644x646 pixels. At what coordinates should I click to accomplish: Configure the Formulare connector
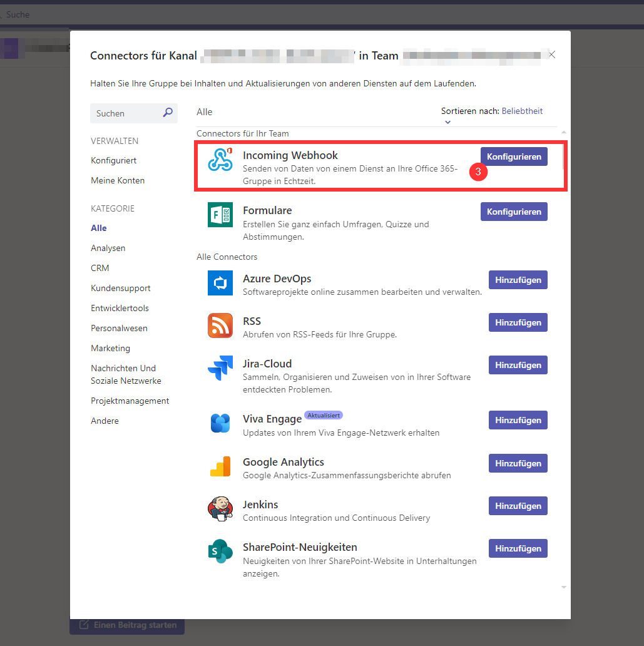coord(514,212)
